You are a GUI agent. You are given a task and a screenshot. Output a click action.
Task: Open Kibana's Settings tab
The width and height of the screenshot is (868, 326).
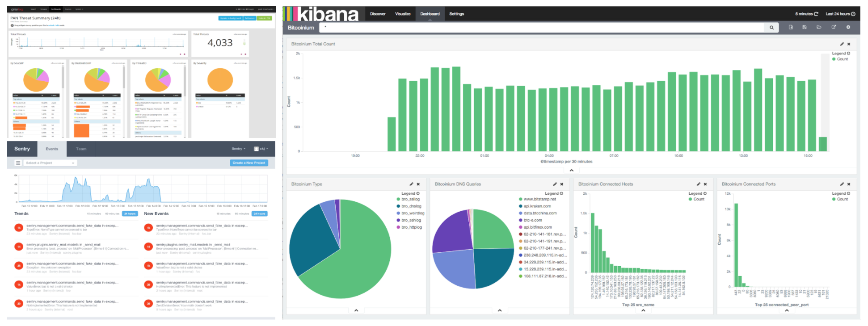click(x=456, y=14)
